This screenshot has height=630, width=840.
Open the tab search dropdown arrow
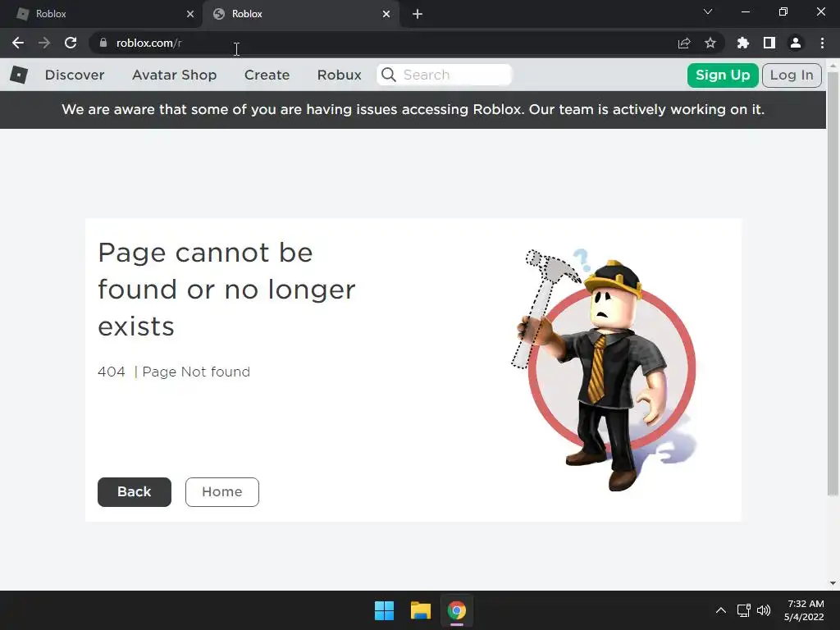708,11
